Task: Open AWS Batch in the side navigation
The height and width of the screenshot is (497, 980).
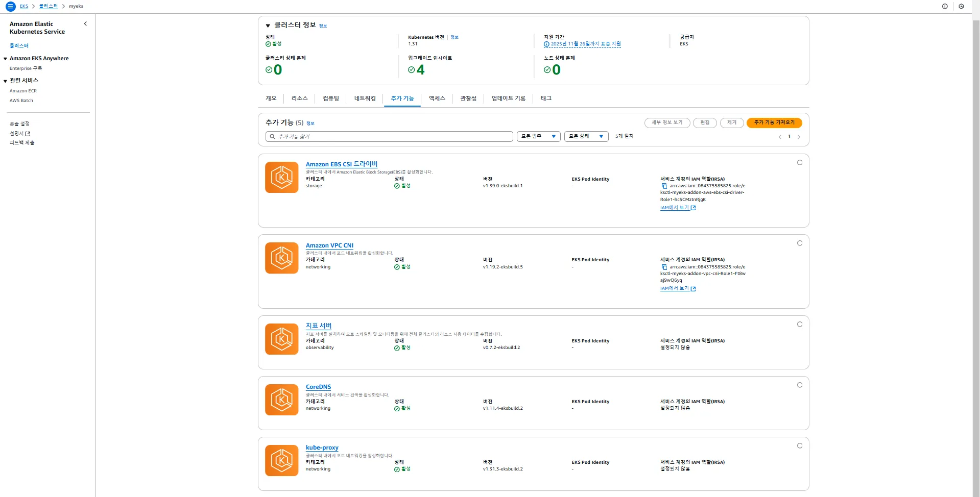Action: pos(21,101)
